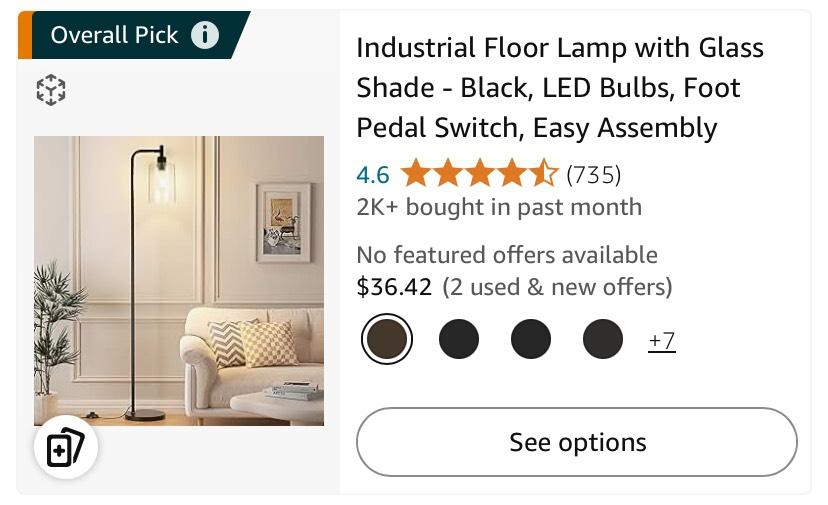Click the floor lamp product image
The image size is (828, 505).
pyautogui.click(x=179, y=281)
